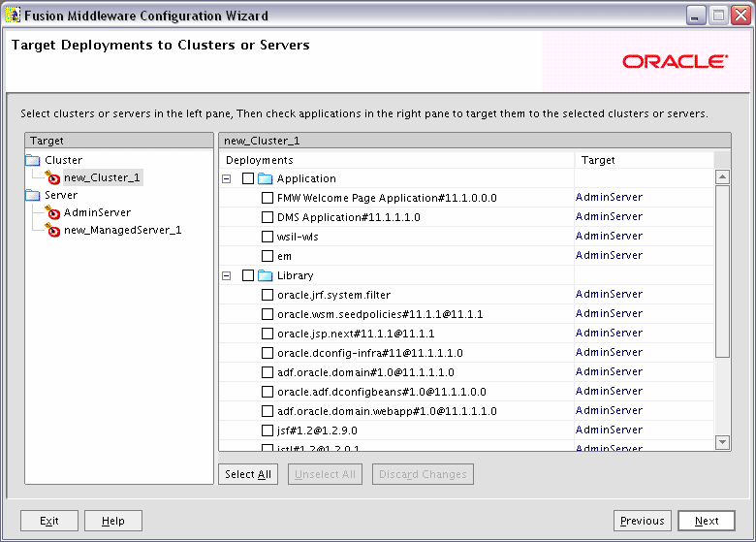Click the deployments scrollbar up arrow
This screenshot has height=542, width=756.
(x=722, y=177)
